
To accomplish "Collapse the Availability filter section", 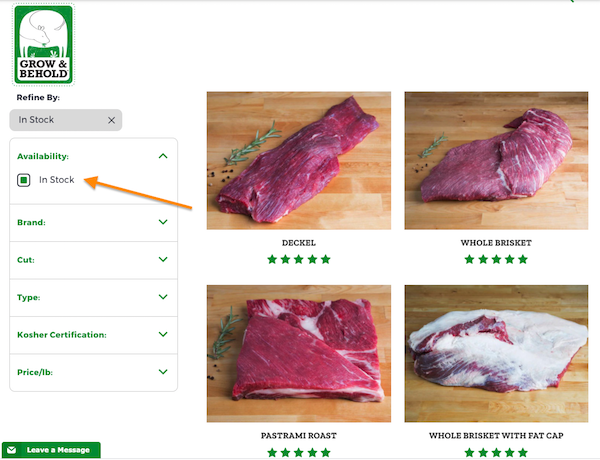I will point(163,156).
